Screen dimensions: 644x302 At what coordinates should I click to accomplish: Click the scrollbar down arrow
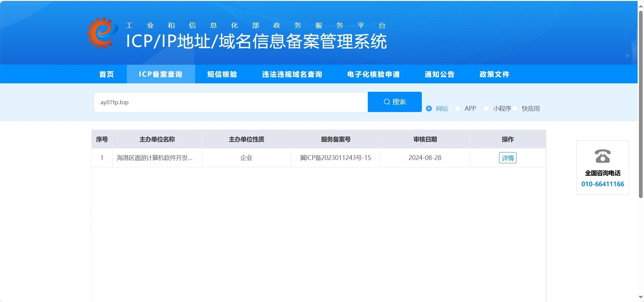click(641, 297)
